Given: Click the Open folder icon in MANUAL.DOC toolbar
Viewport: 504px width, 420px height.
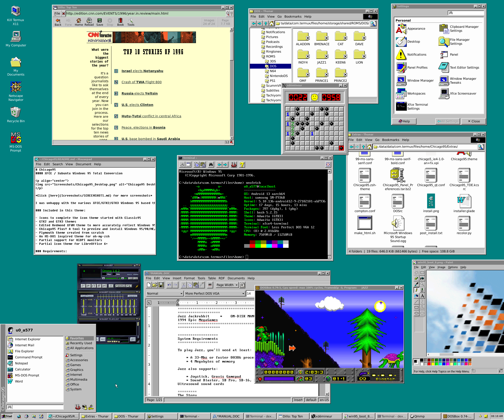Looking at the screenshot, I should (x=155, y=285).
